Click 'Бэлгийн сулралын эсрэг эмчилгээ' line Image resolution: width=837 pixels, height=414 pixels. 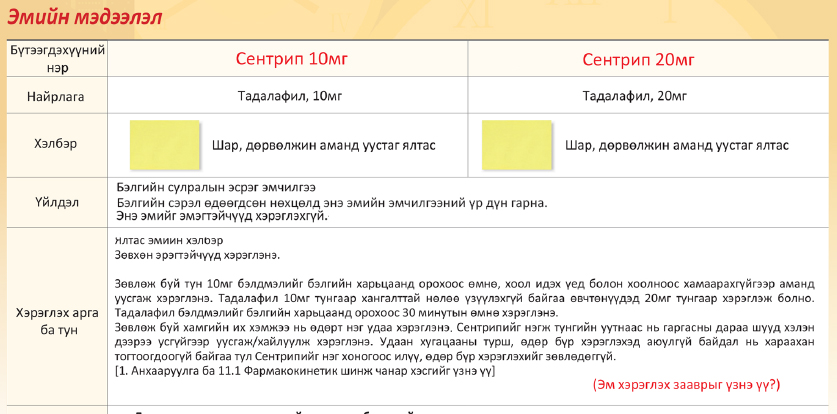pyautogui.click(x=216, y=188)
